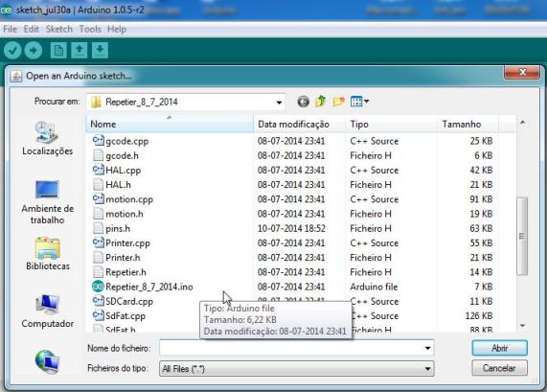Click the 91 KB size cell
Screen dimensions: 547x392
[481, 199]
